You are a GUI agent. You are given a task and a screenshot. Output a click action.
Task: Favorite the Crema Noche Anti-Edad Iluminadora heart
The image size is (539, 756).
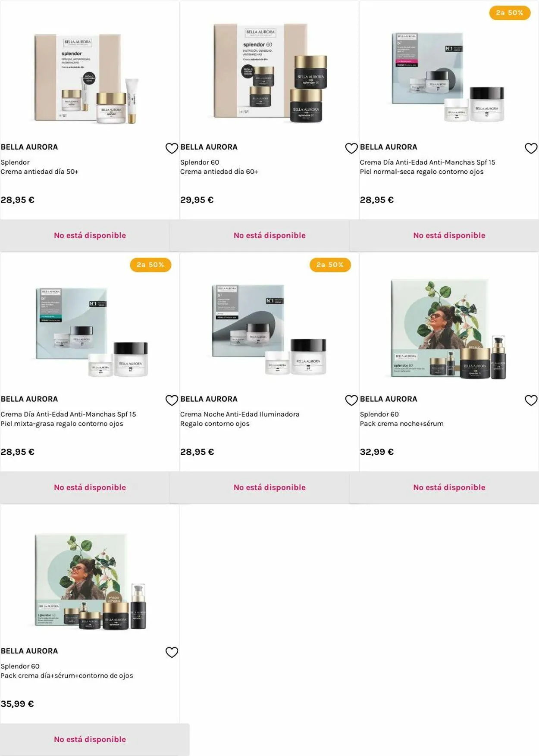pos(351,400)
